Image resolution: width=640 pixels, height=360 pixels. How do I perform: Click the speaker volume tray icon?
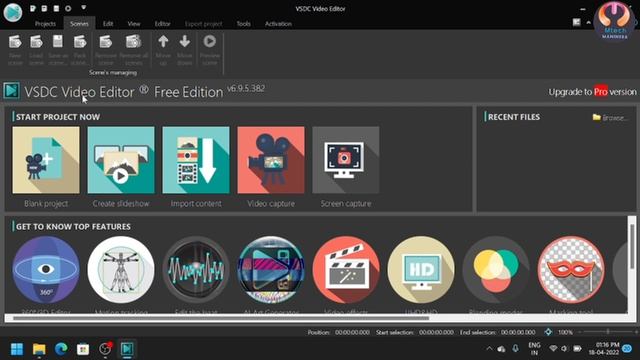tap(564, 349)
